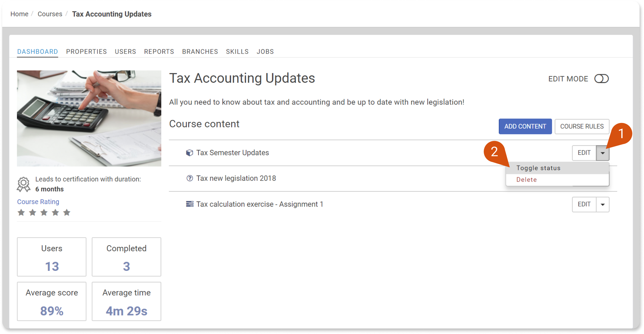644x334 pixels.
Task: Click the large Tax Accounting Updates course title
Action: [242, 78]
